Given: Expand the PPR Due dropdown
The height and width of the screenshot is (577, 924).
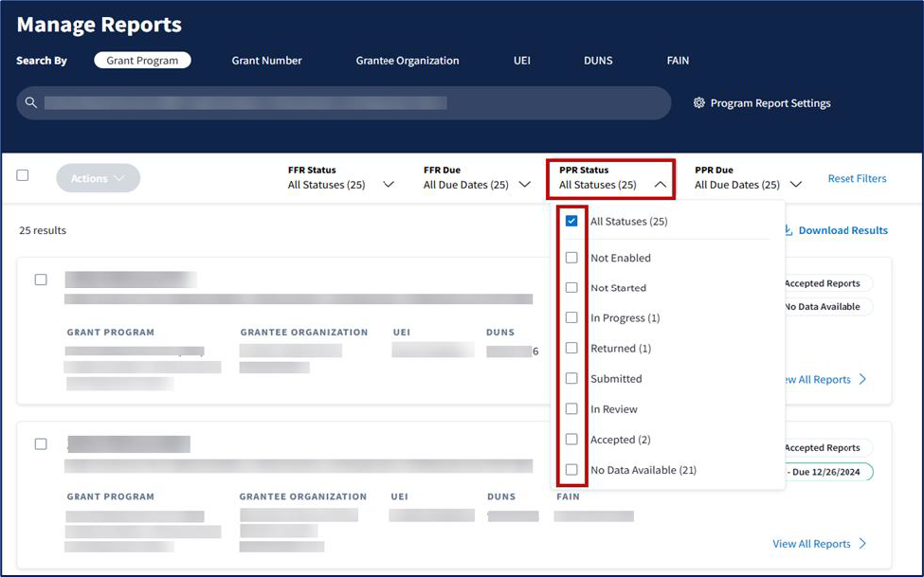Looking at the screenshot, I should [796, 185].
